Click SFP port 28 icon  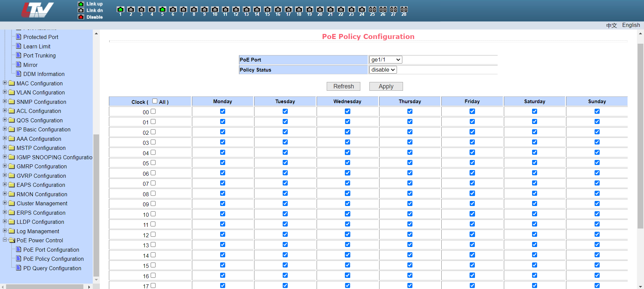point(404,9)
